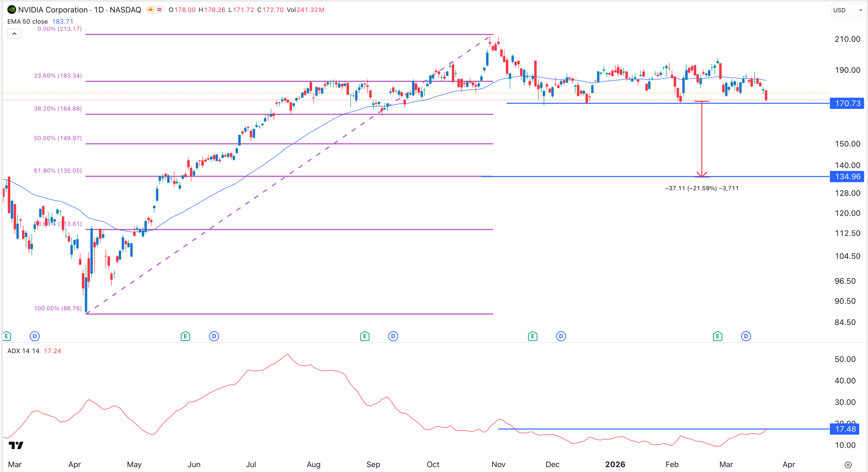The height and width of the screenshot is (472, 868).
Task: Click the sun market session icon
Action: [x=150, y=10]
